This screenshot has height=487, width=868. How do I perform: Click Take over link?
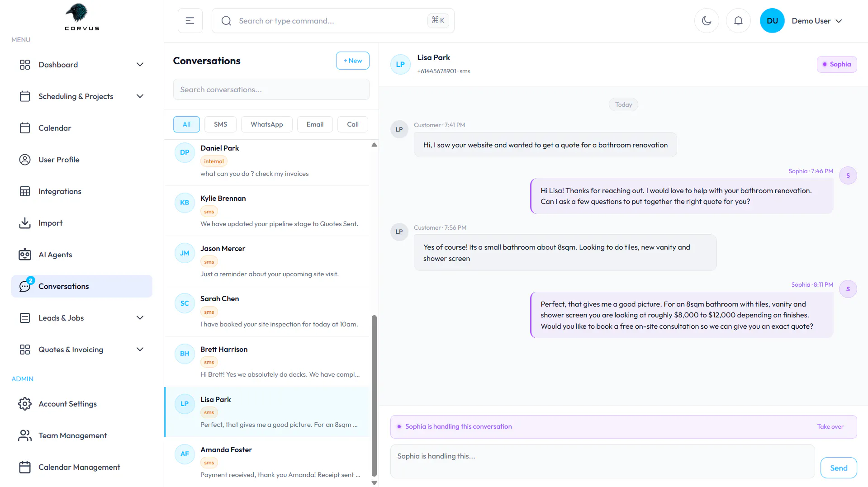tap(830, 426)
